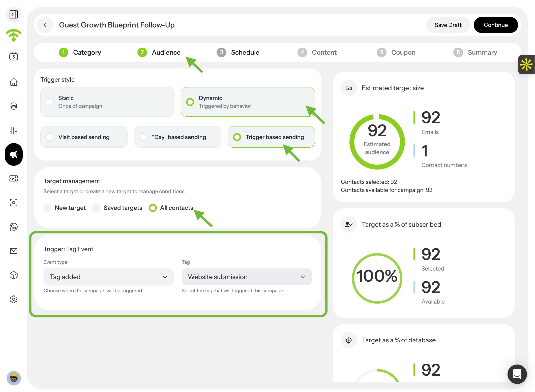The image size is (535, 392).
Task: Click the Estimated target size icon
Action: click(349, 88)
